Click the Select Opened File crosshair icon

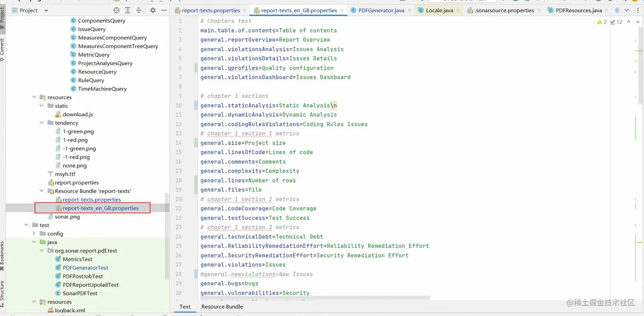click(x=116, y=10)
